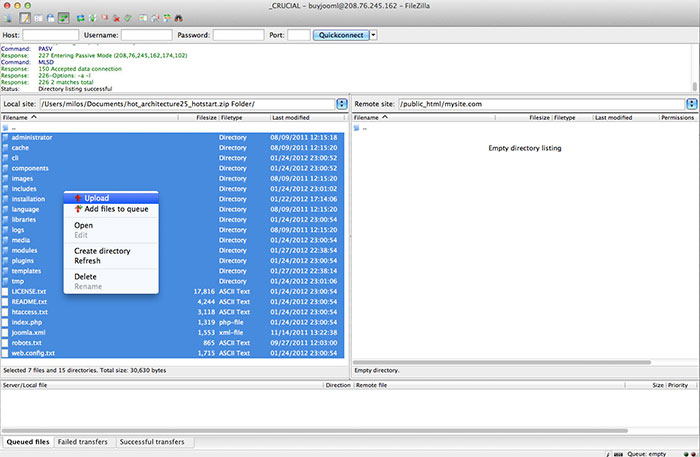The width and height of the screenshot is (700, 457).
Task: Click the process queue toolbar icon
Action: coord(92,18)
